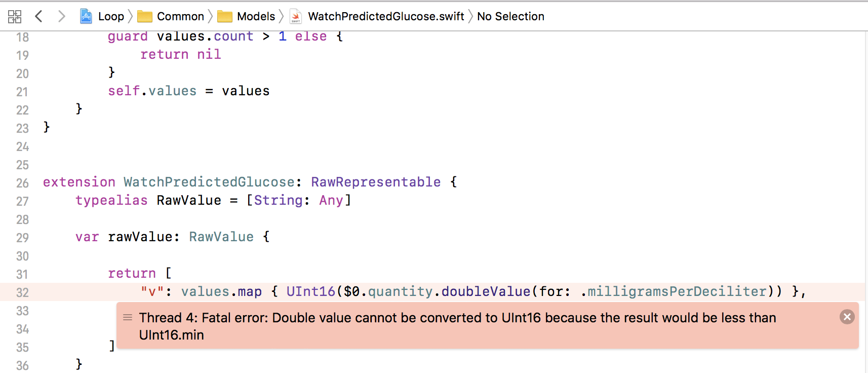Select WatchPredictedGlucose.swift in the jump bar
This screenshot has width=868, height=373.
(x=386, y=16)
